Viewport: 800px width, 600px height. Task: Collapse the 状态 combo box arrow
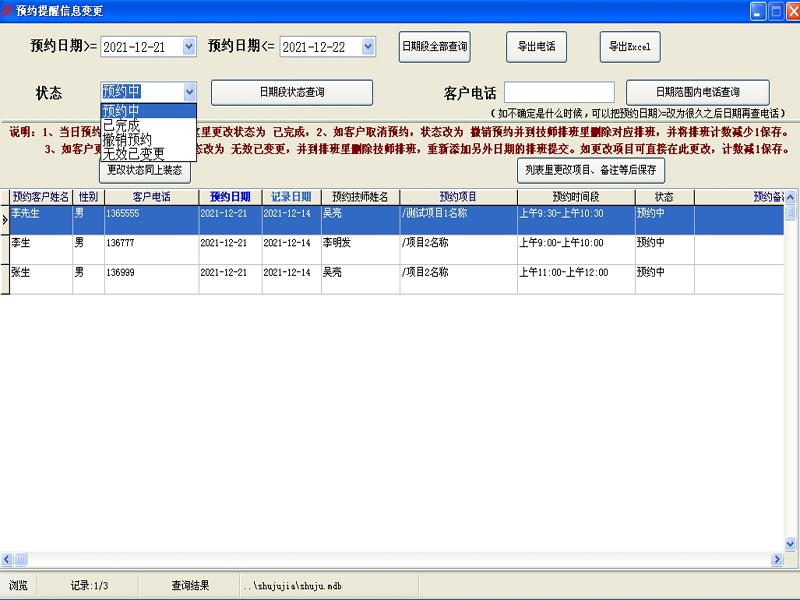coord(189,92)
